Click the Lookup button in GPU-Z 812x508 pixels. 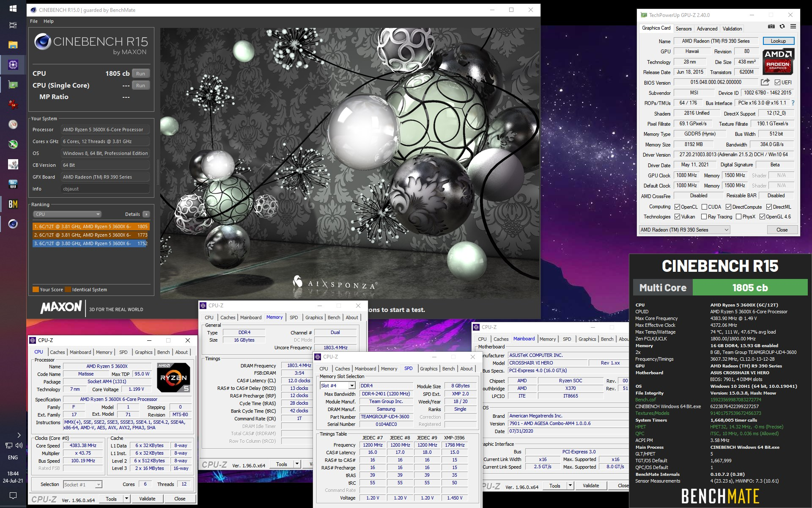pos(778,41)
